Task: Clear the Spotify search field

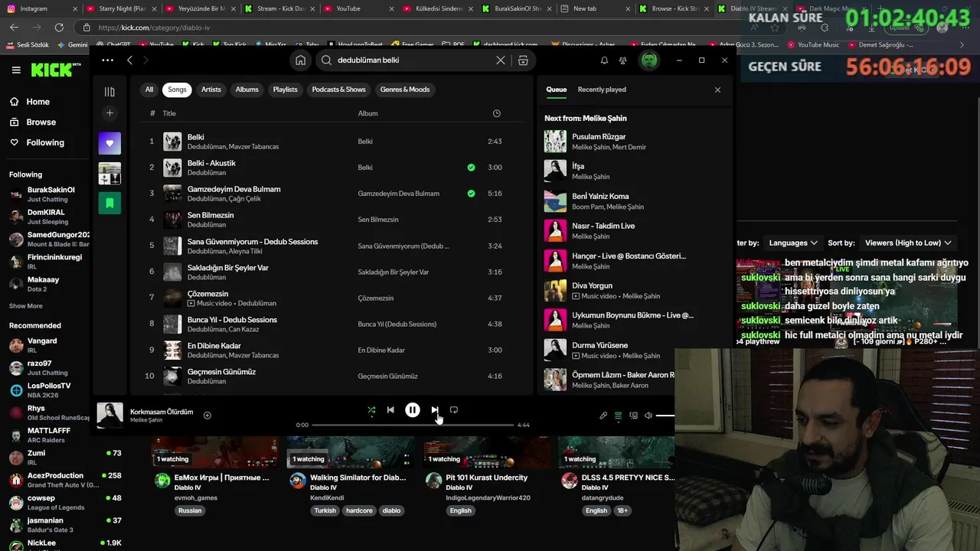Action: tap(501, 60)
